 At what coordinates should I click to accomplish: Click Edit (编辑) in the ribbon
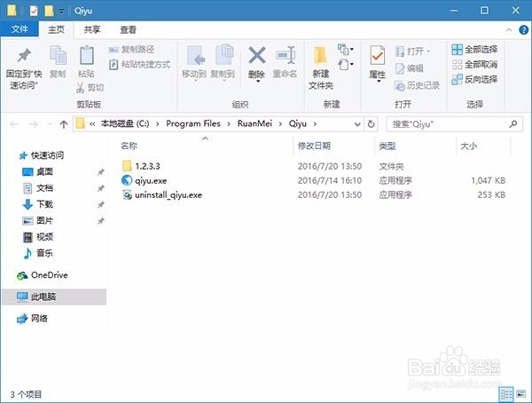[410, 68]
